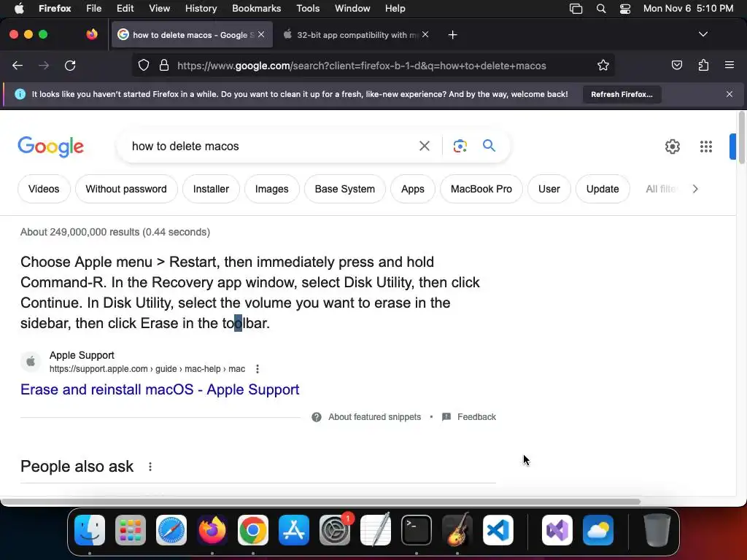The width and height of the screenshot is (747, 560).
Task: Apply the Without password filter
Action: [x=126, y=189]
